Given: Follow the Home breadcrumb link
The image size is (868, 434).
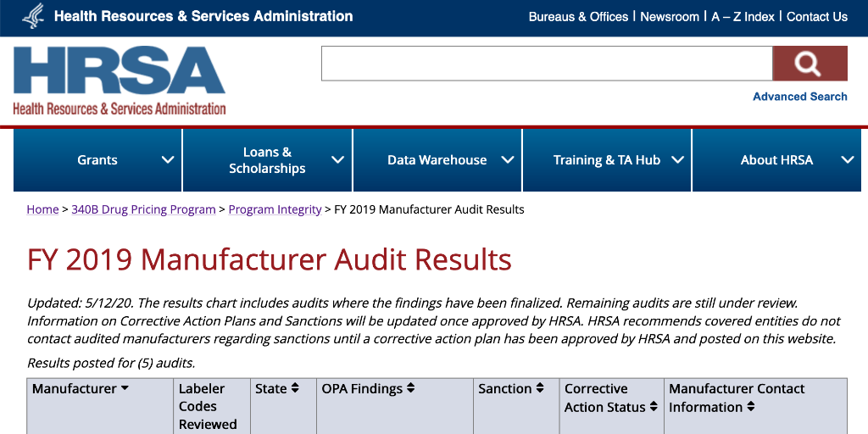Looking at the screenshot, I should (x=42, y=209).
